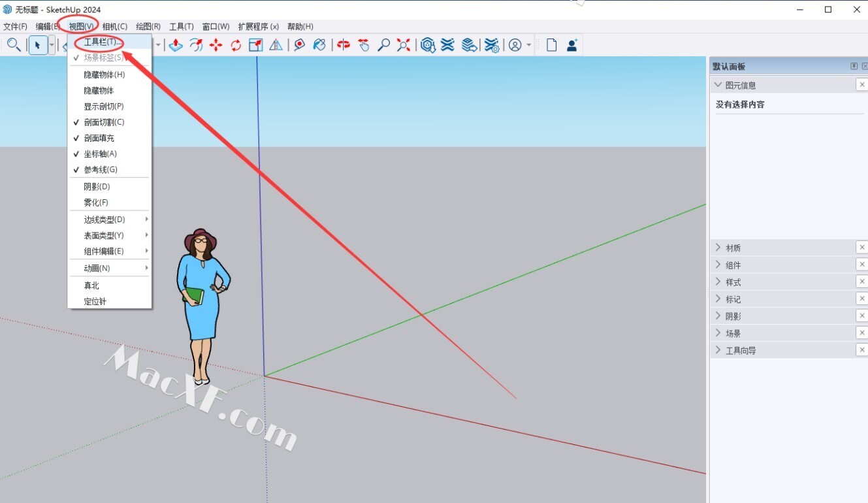The height and width of the screenshot is (503, 868).
Task: Expand the 材质 panel section
Action: coord(718,248)
